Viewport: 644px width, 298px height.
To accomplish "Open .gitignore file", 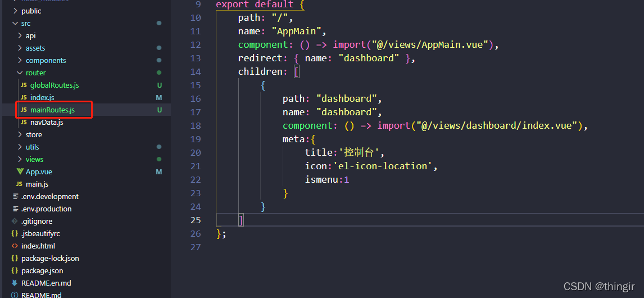I will (x=37, y=221).
